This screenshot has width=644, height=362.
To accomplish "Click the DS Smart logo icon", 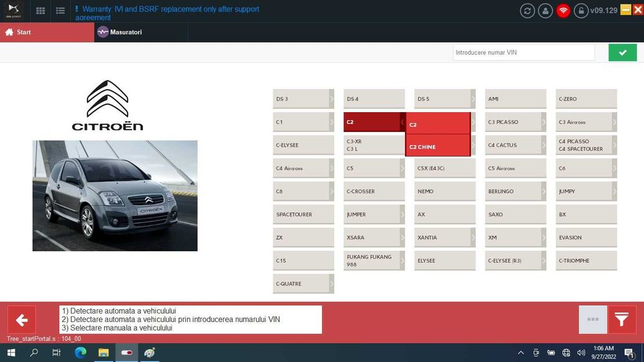I will pos(14,10).
